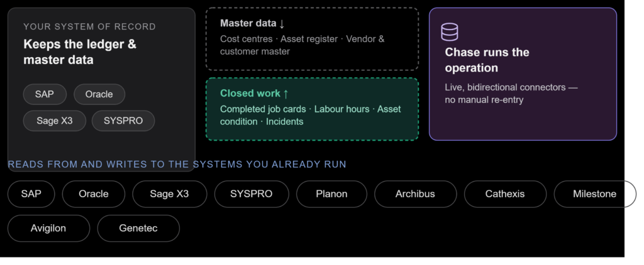Viewport: 644px width, 265px height.
Task: Choose the Avigilon connector pill
Action: tap(48, 228)
